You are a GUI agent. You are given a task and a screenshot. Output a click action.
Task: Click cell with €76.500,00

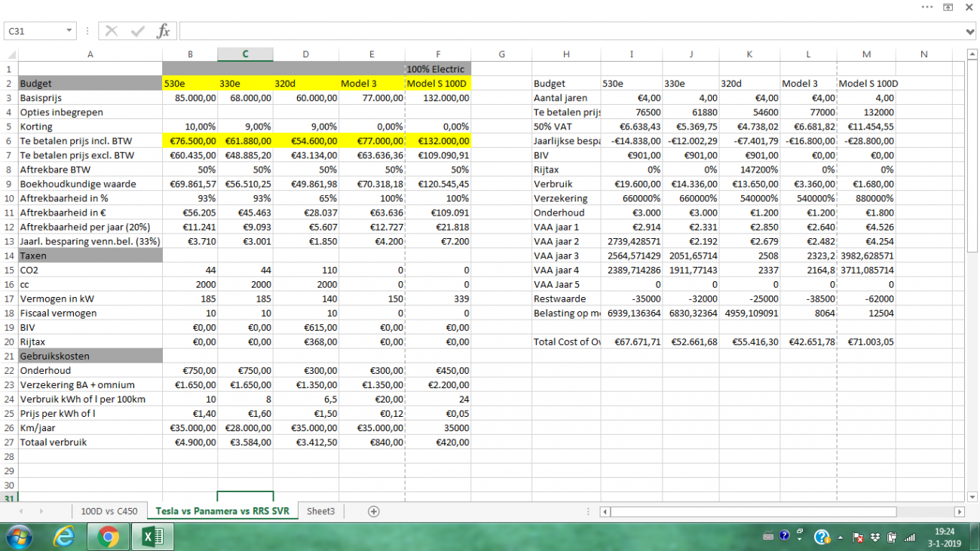[x=190, y=141]
